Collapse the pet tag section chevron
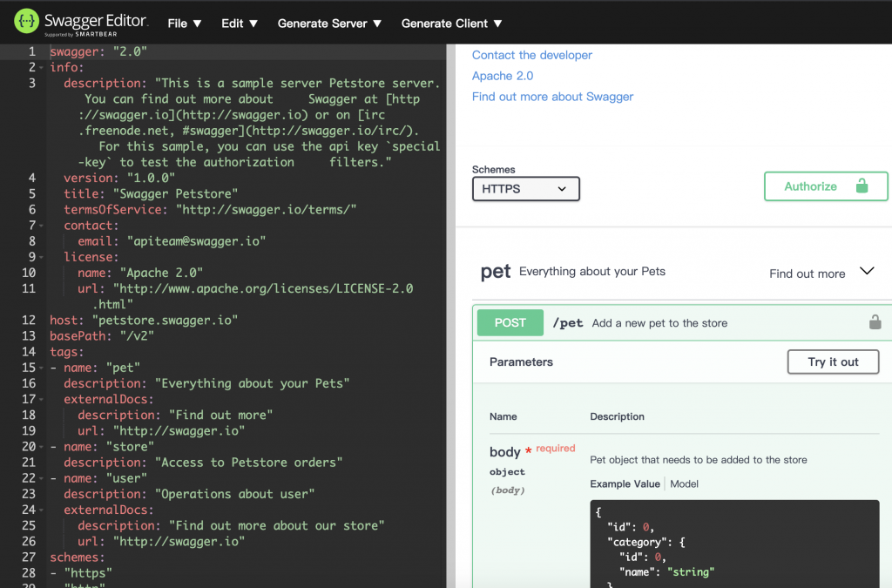 (867, 271)
